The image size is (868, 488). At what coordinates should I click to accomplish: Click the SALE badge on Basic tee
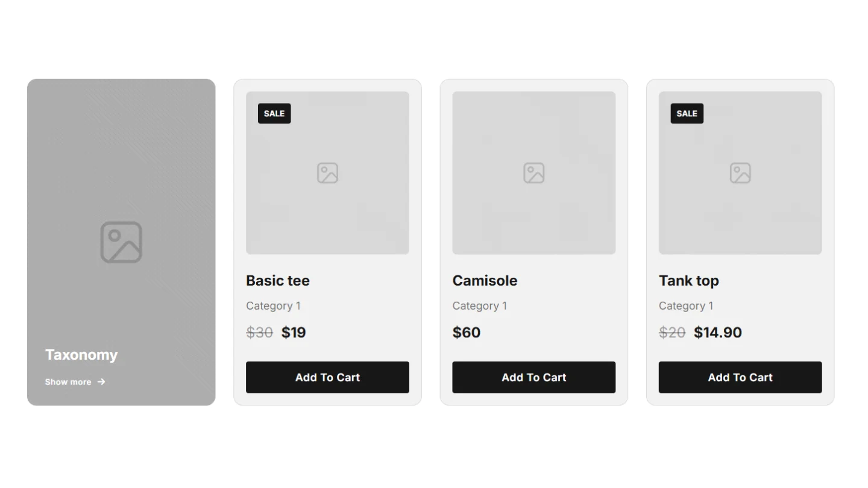pyautogui.click(x=274, y=113)
